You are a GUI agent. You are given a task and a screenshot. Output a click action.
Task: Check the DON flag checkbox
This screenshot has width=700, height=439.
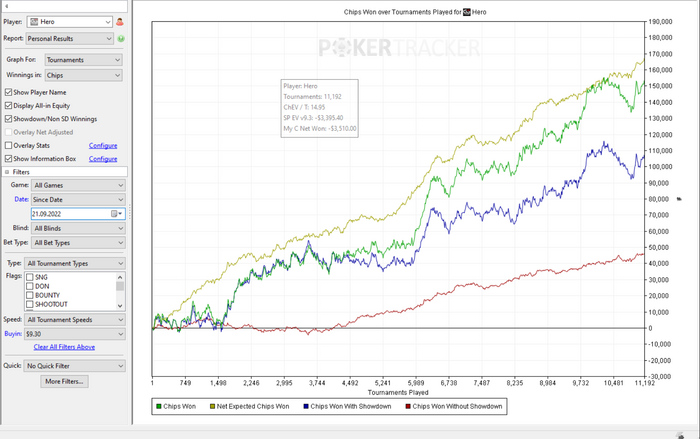pyautogui.click(x=30, y=286)
